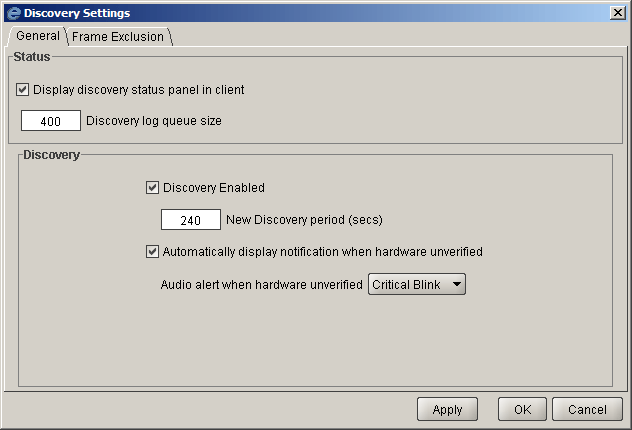Close the Discovery Settings dialog
632x430 pixels.
click(618, 13)
